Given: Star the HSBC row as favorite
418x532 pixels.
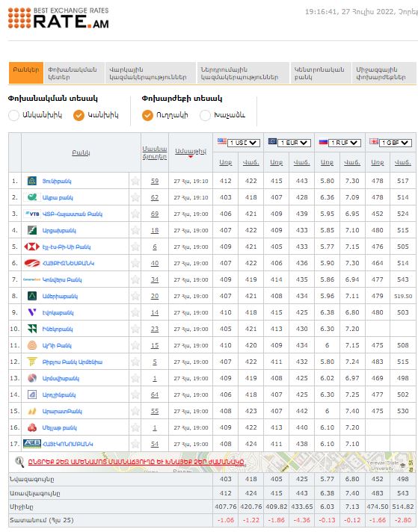Looking at the screenshot, I should 135,247.
